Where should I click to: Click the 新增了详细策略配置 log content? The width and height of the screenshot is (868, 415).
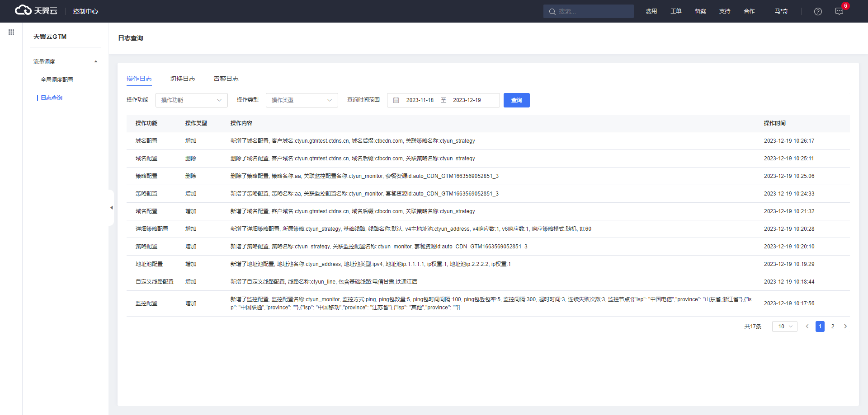coord(411,229)
